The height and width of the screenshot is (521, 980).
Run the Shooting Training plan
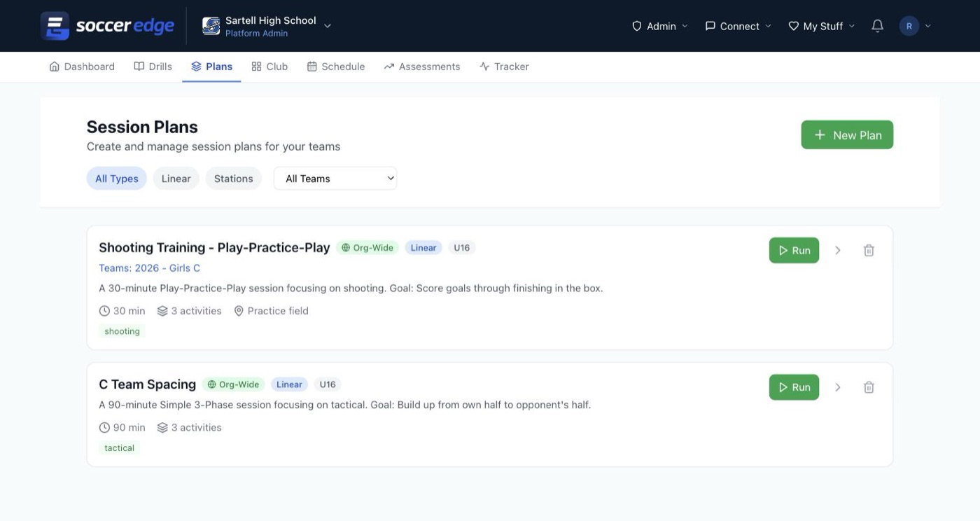pyautogui.click(x=794, y=250)
